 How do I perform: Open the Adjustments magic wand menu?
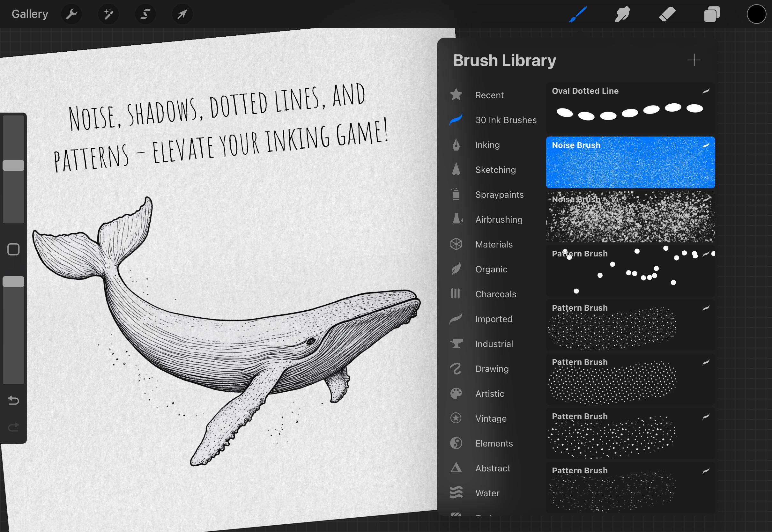[108, 14]
